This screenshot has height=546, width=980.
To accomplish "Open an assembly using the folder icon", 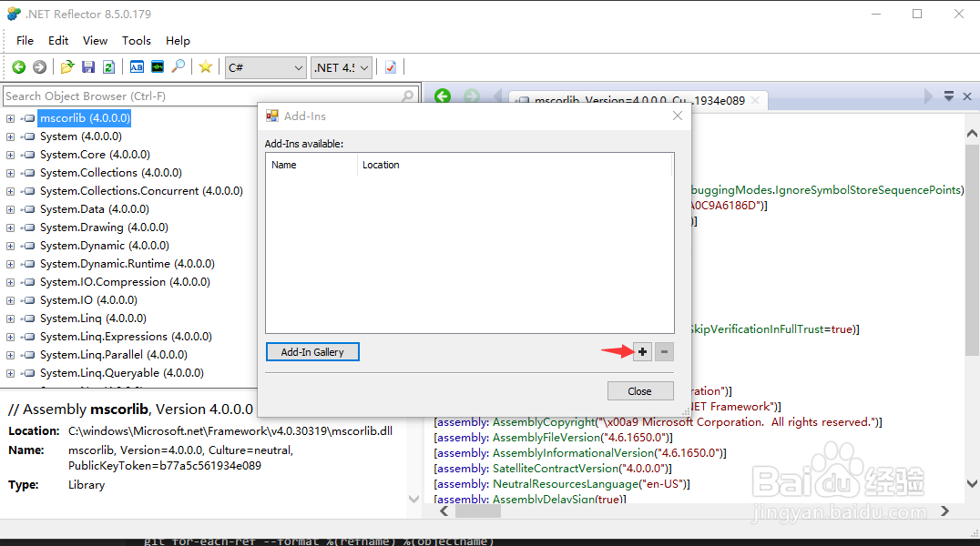I will (x=67, y=66).
